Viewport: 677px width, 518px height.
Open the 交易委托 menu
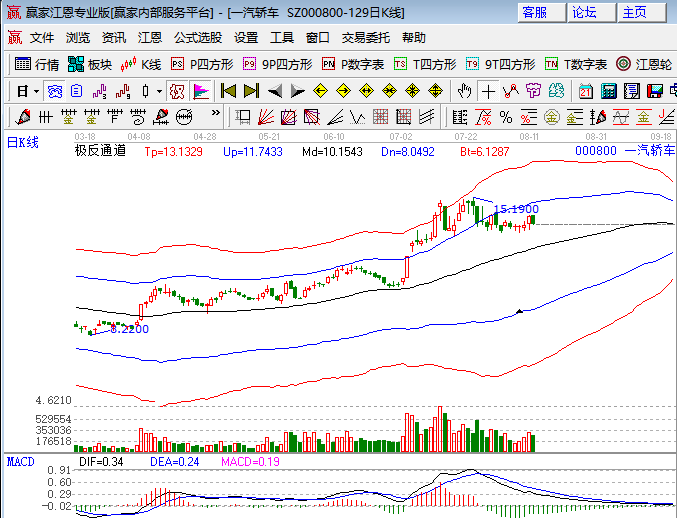pyautogui.click(x=366, y=38)
